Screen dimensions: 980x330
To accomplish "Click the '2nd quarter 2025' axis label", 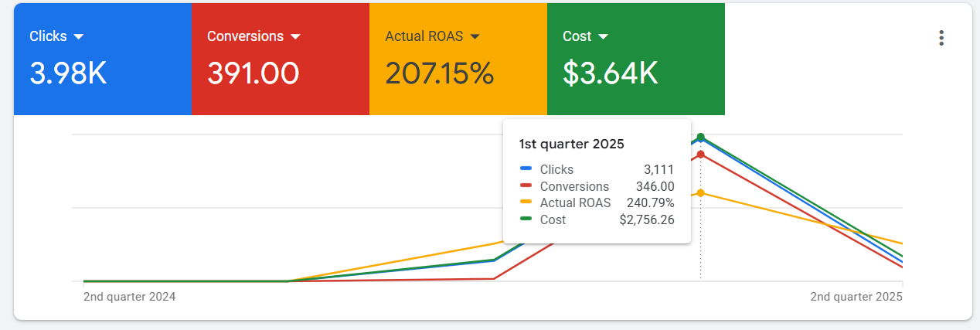I will click(856, 297).
